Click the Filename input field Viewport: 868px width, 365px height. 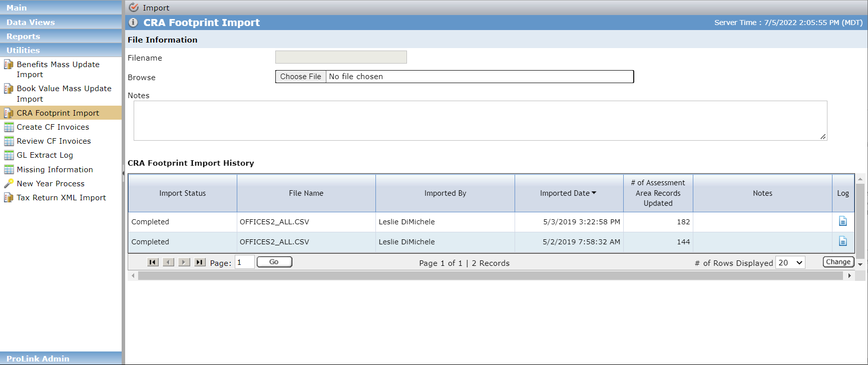[x=341, y=57]
